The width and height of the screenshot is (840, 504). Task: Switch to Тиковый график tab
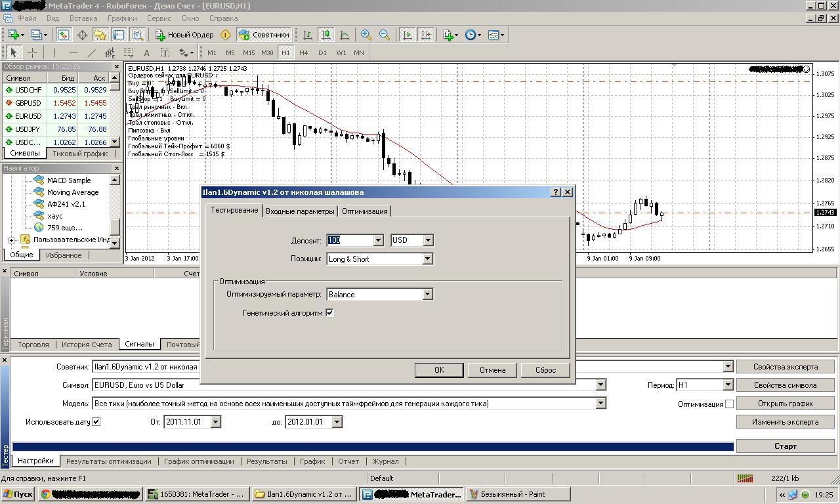click(x=80, y=154)
